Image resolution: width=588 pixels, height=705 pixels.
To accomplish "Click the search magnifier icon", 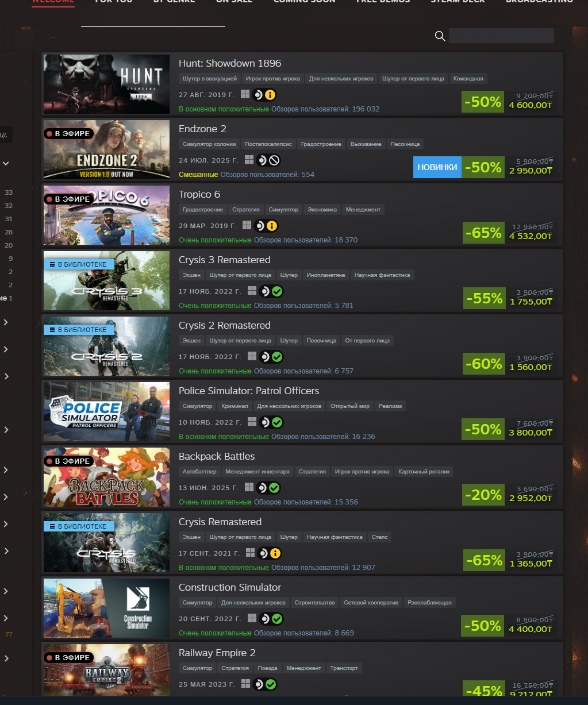I will click(440, 36).
